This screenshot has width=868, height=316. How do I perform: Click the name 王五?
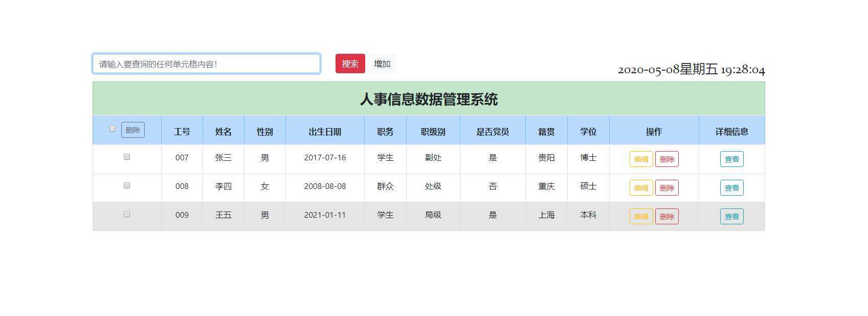pos(224,215)
